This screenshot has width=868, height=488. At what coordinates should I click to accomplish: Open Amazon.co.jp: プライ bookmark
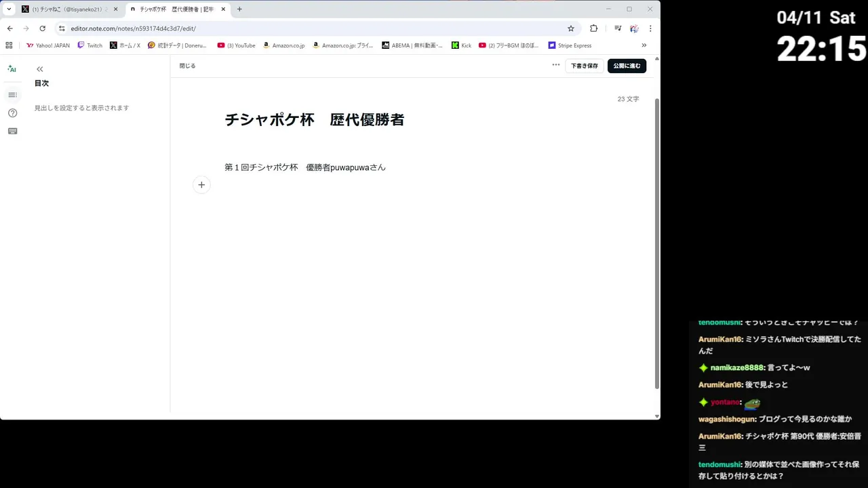pos(342,45)
